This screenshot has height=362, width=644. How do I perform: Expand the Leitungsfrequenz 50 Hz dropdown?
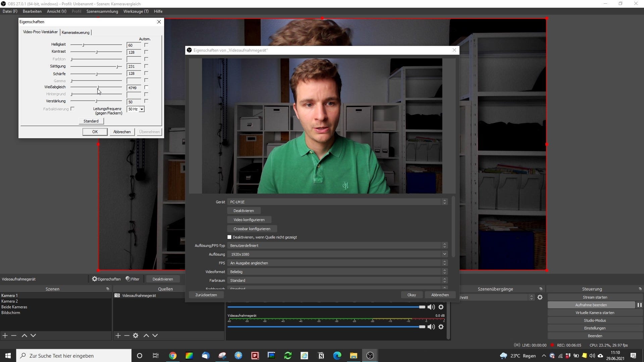(x=142, y=109)
